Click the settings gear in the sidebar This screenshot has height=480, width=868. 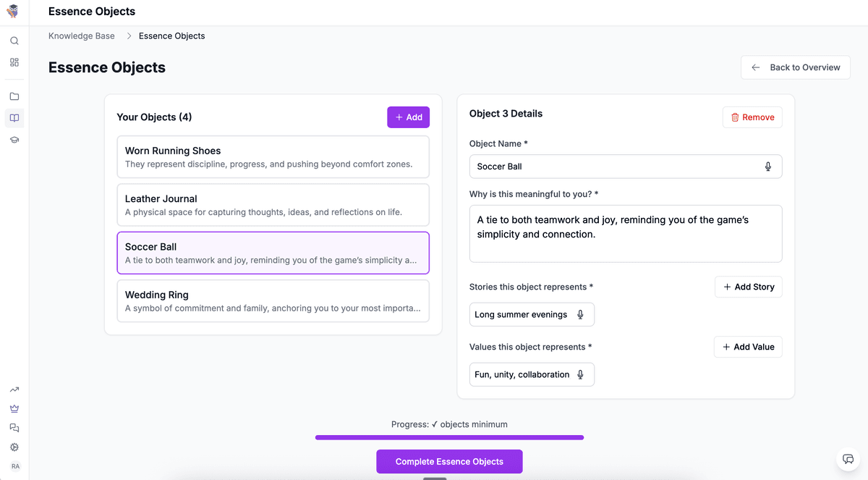[x=14, y=447]
